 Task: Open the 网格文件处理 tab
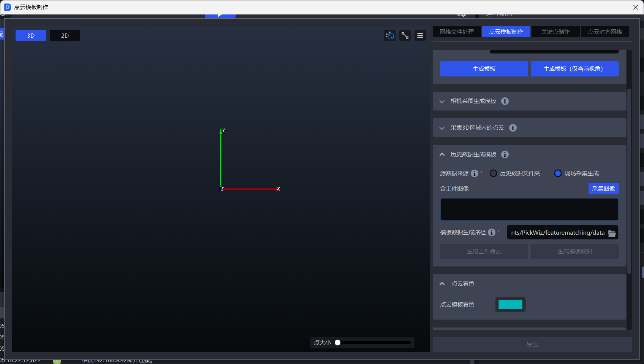pyautogui.click(x=457, y=32)
